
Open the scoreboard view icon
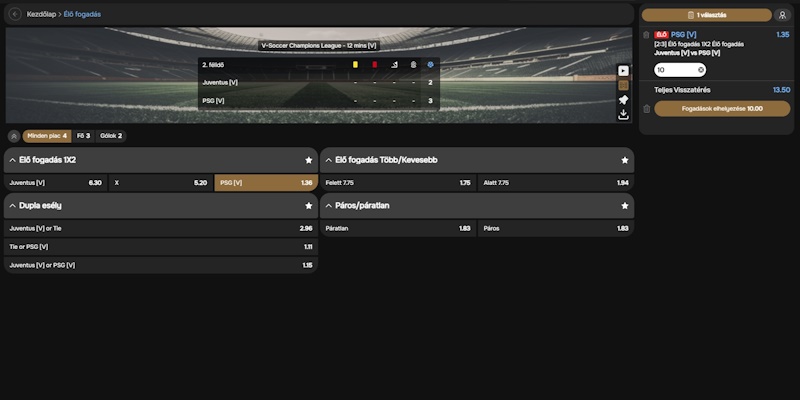click(x=623, y=85)
